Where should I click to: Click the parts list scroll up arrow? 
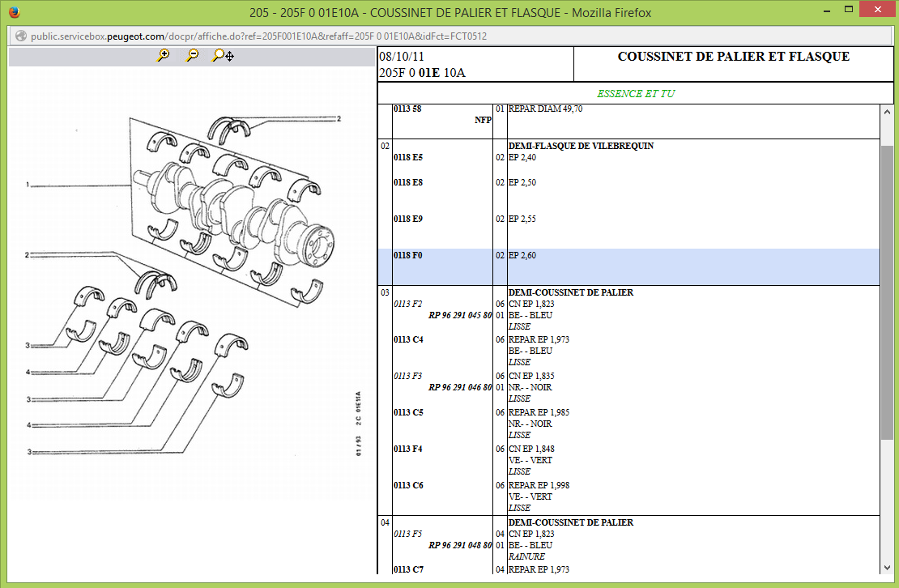pyautogui.click(x=887, y=111)
